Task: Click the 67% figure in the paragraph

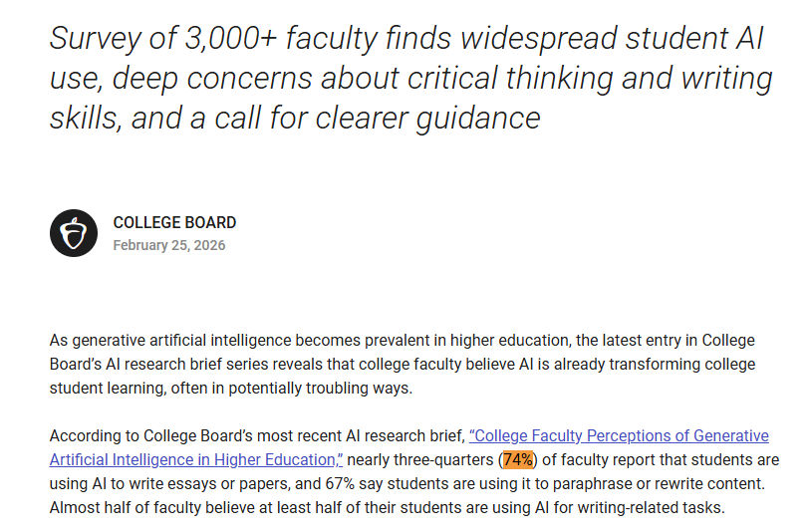Action: (x=340, y=483)
